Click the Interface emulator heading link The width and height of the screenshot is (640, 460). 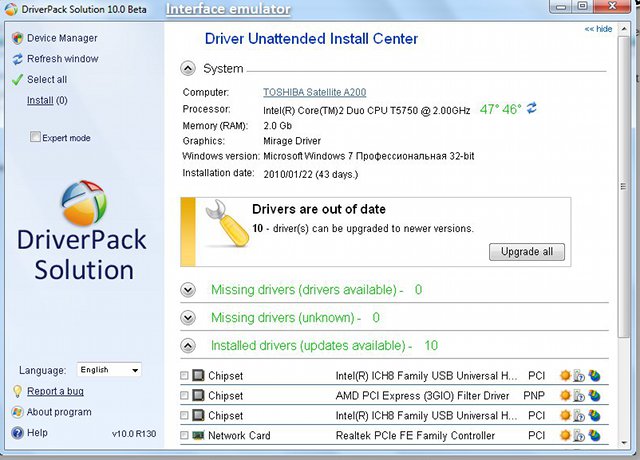228,9
